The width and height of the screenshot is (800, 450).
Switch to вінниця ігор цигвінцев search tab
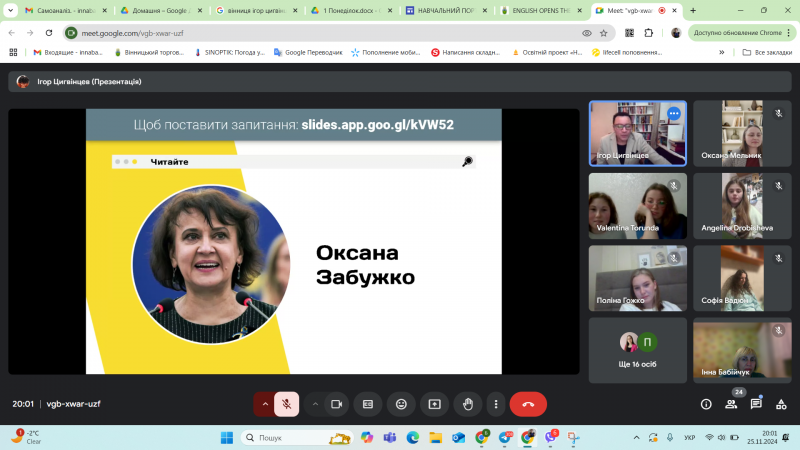click(256, 10)
